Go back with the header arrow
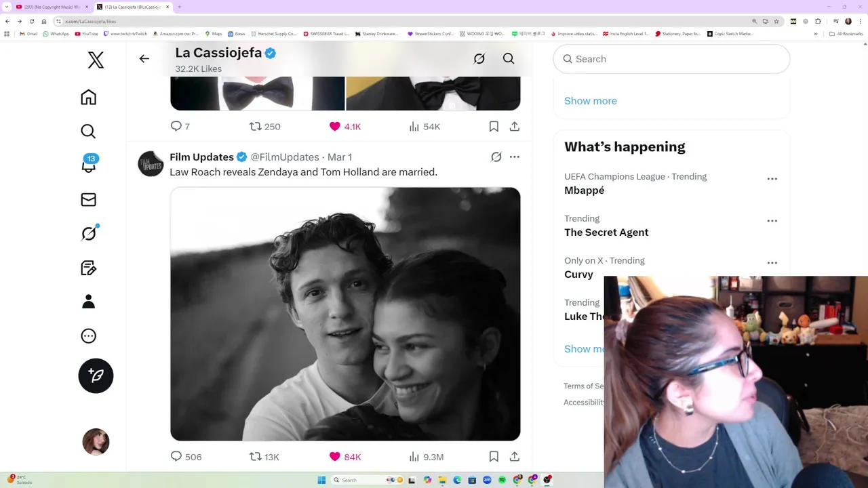This screenshot has width=868, height=488. tap(144, 59)
